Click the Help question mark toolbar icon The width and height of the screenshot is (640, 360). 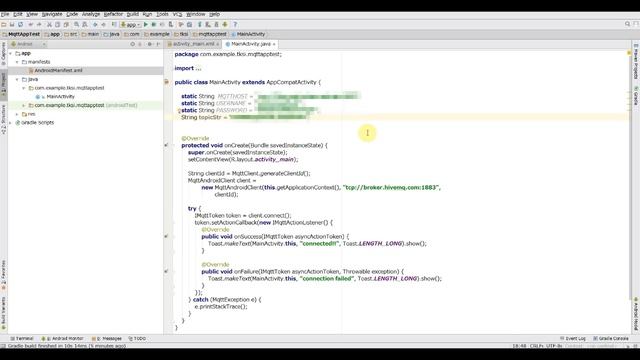[235, 24]
